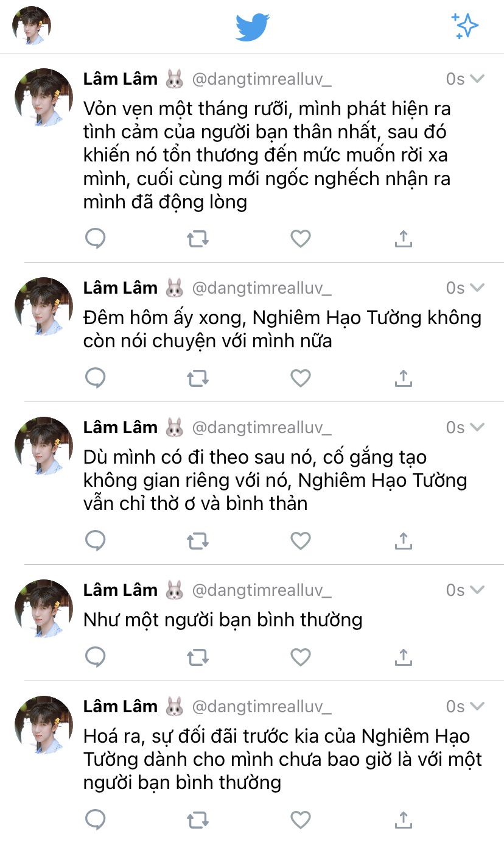Open tweet text "Đêm hôm ấy xong, Nghiêm Hạo Tường"
The width and height of the screenshot is (504, 842).
click(x=282, y=329)
